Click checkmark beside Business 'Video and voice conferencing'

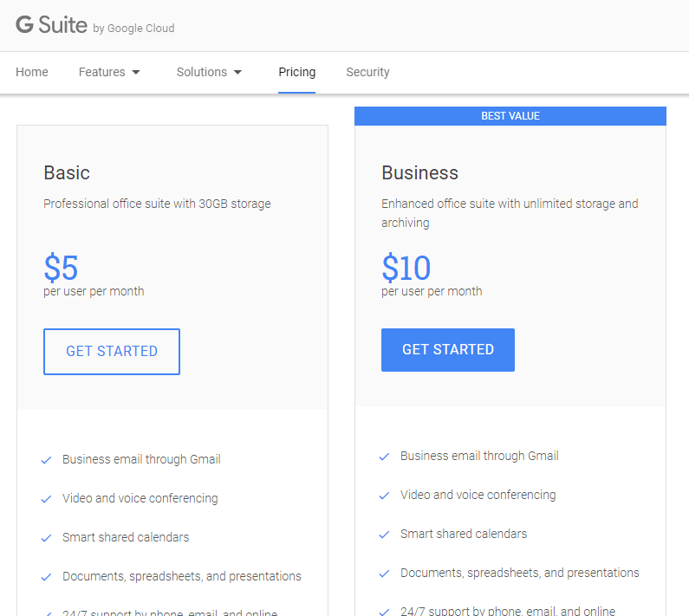tap(384, 496)
